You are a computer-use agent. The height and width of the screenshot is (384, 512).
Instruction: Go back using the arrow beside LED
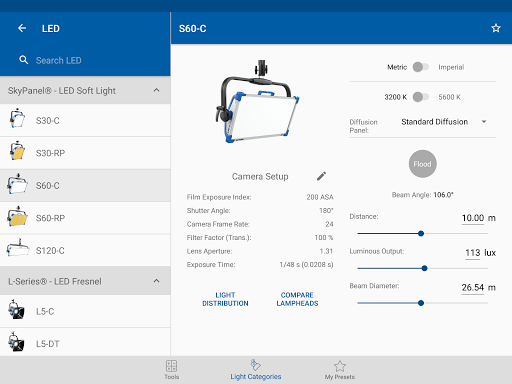pyautogui.click(x=22, y=28)
